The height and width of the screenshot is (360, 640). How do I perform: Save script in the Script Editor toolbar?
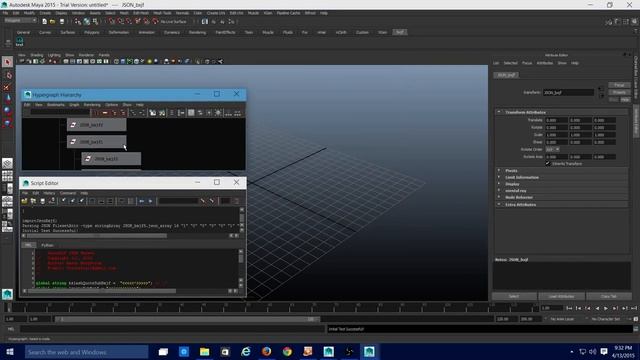[42, 201]
